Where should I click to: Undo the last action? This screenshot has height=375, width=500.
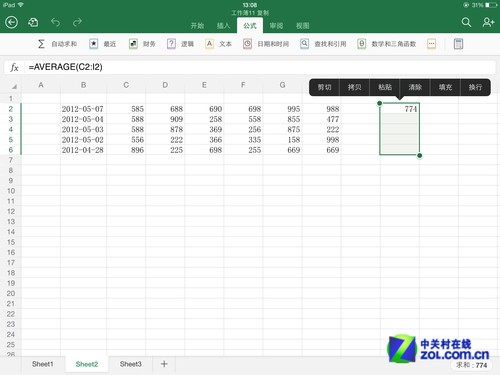55,22
